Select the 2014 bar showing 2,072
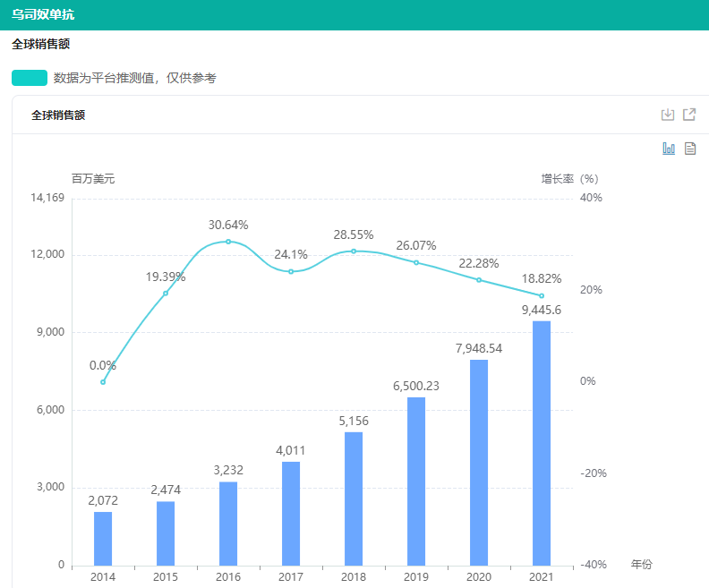 (103, 538)
